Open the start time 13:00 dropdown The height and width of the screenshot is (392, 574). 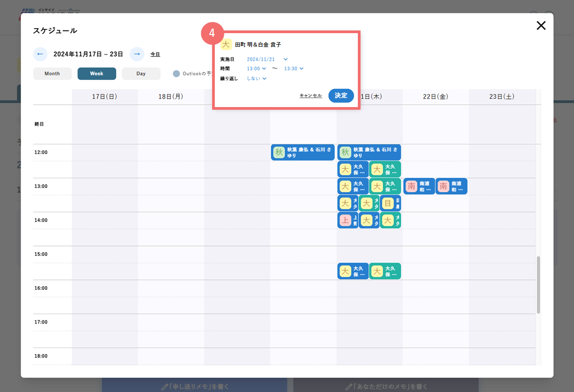pyautogui.click(x=257, y=69)
